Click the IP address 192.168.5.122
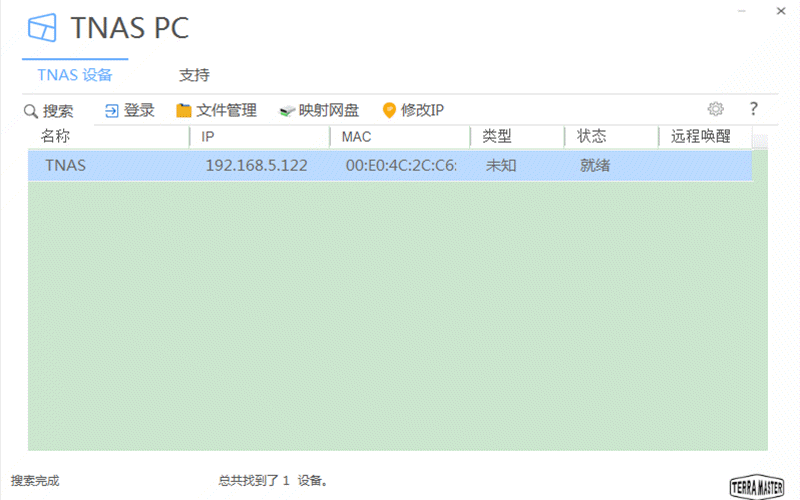 (256, 165)
